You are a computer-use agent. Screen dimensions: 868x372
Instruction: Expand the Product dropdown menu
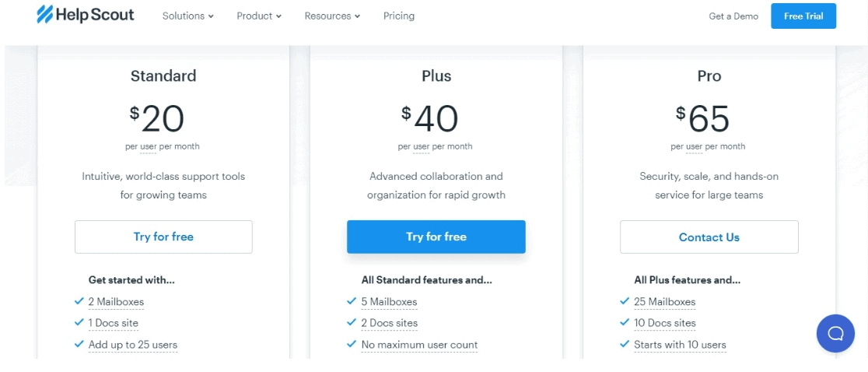pos(259,16)
